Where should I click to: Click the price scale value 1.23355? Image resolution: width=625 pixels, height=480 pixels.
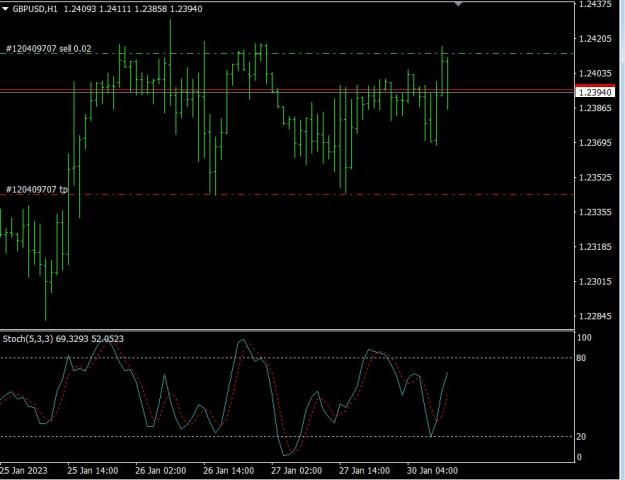pyautogui.click(x=595, y=212)
